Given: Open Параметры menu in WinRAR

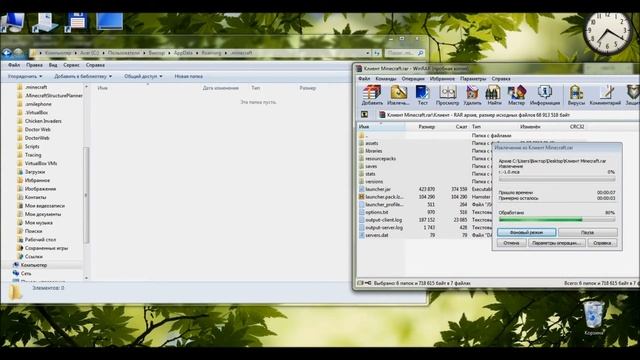Looking at the screenshot, I should (x=473, y=79).
